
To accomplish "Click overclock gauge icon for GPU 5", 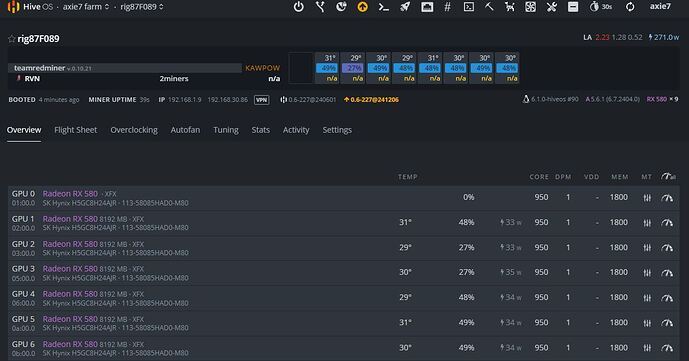I will [667, 323].
